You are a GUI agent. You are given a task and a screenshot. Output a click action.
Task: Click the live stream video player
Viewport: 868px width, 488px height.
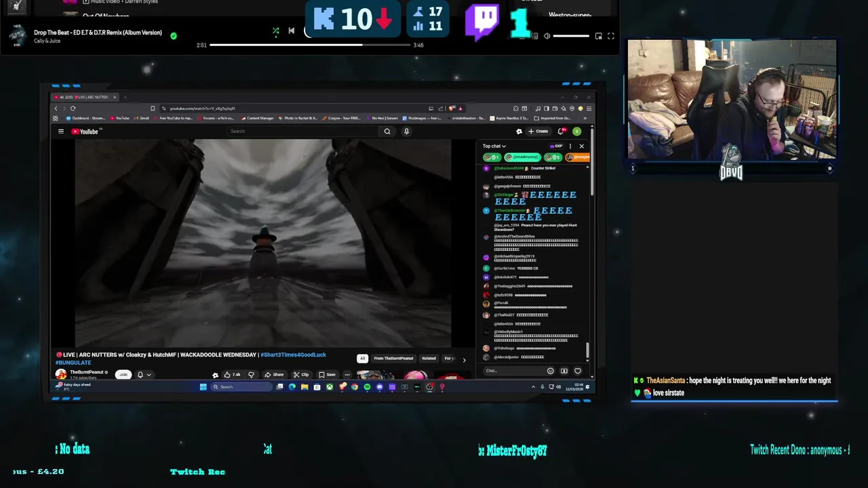pyautogui.click(x=264, y=244)
